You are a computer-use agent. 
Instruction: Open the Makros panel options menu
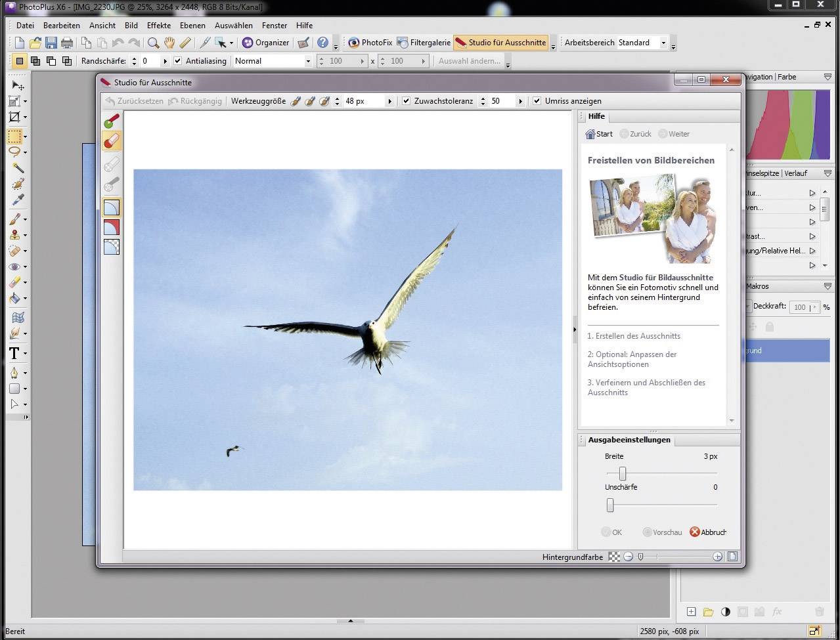[828, 286]
